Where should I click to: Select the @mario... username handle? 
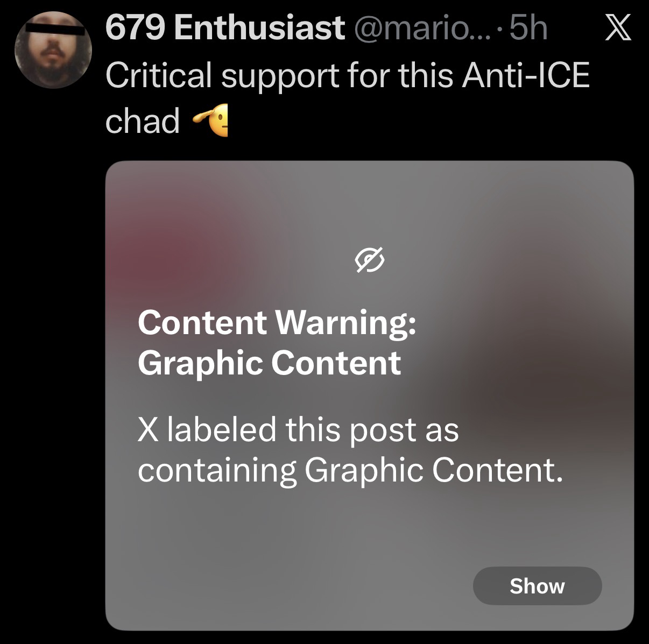click(x=422, y=29)
